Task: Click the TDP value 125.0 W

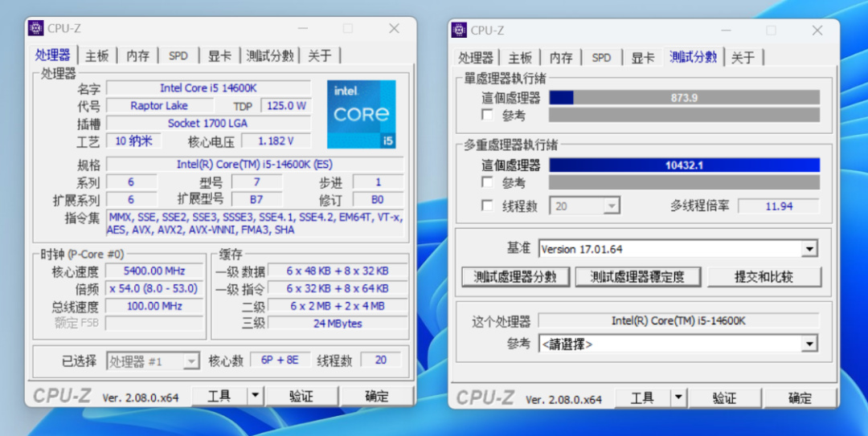Action: pyautogui.click(x=286, y=106)
